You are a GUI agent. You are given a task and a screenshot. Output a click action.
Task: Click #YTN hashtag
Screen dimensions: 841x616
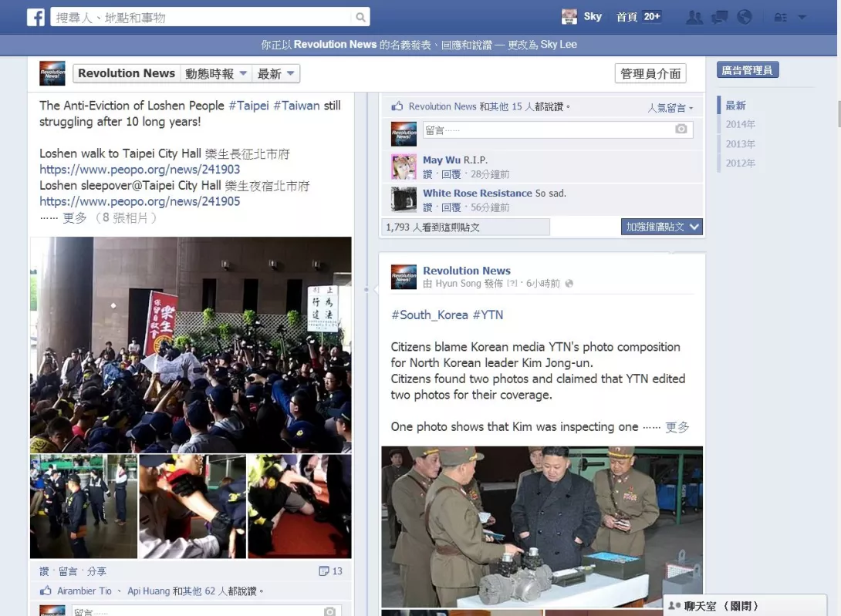point(488,315)
